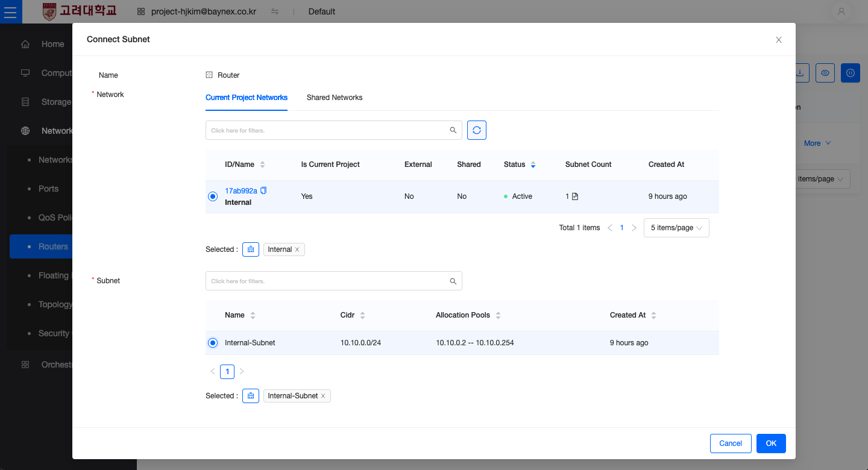
Task: Focus the subnet filter input
Action: (x=334, y=281)
